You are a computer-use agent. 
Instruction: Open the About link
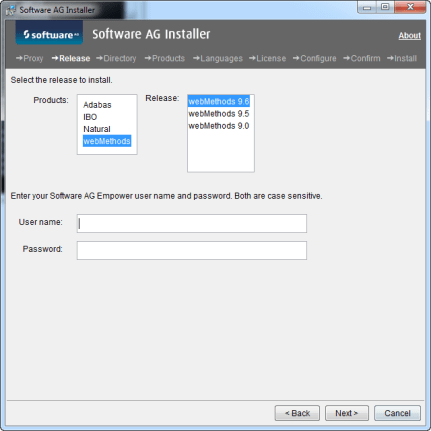coord(409,35)
